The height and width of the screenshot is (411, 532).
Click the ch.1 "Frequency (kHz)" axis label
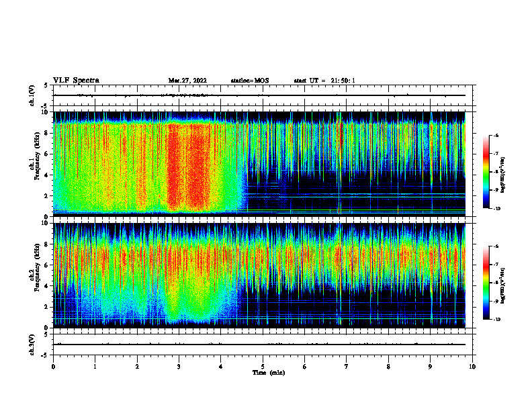(x=38, y=156)
